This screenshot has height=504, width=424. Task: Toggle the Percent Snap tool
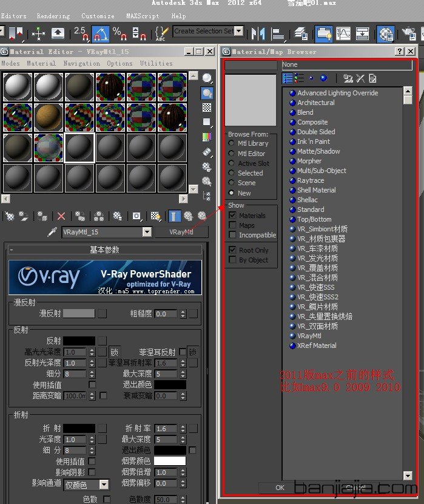(119, 33)
